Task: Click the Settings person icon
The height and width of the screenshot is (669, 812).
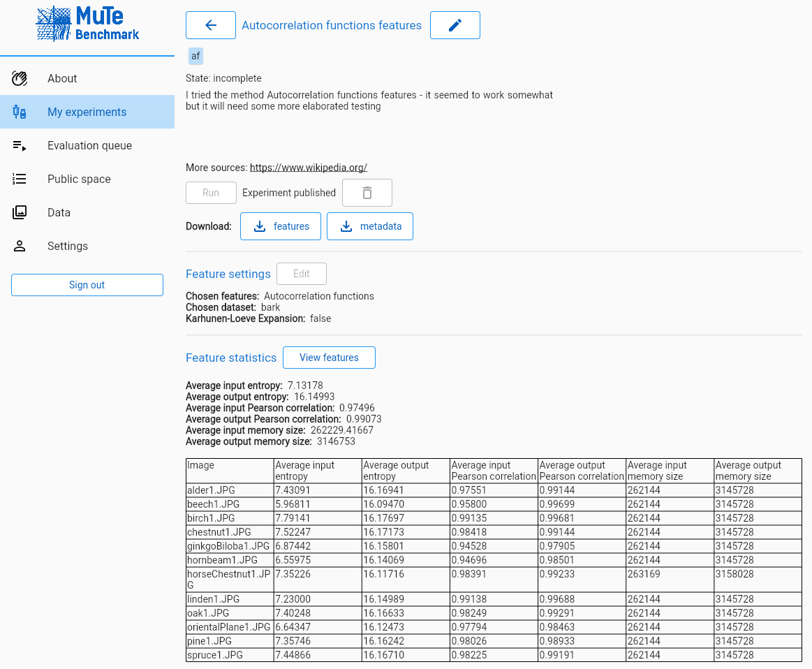Action: [x=20, y=247]
